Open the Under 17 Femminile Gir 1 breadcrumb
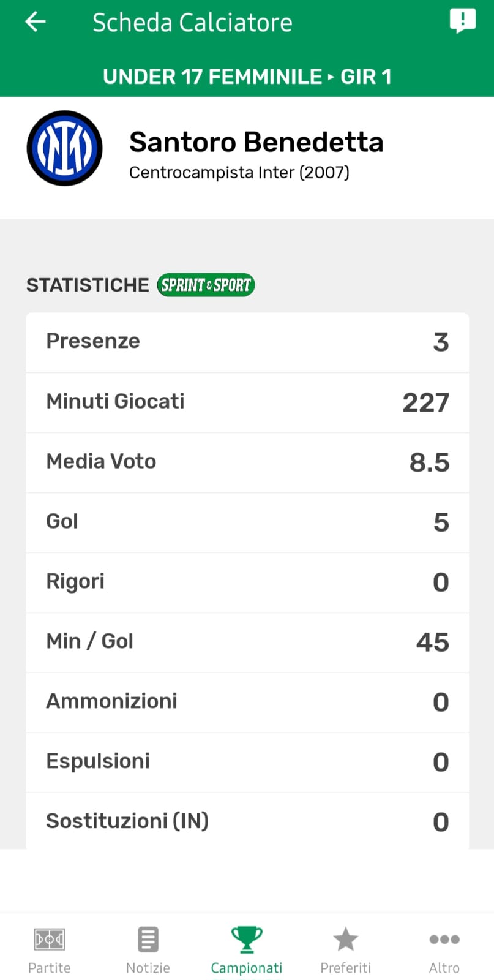The image size is (494, 980). pyautogui.click(x=247, y=77)
